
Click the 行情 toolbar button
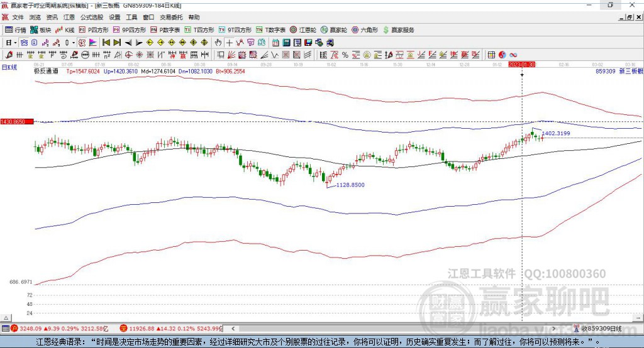[16, 30]
